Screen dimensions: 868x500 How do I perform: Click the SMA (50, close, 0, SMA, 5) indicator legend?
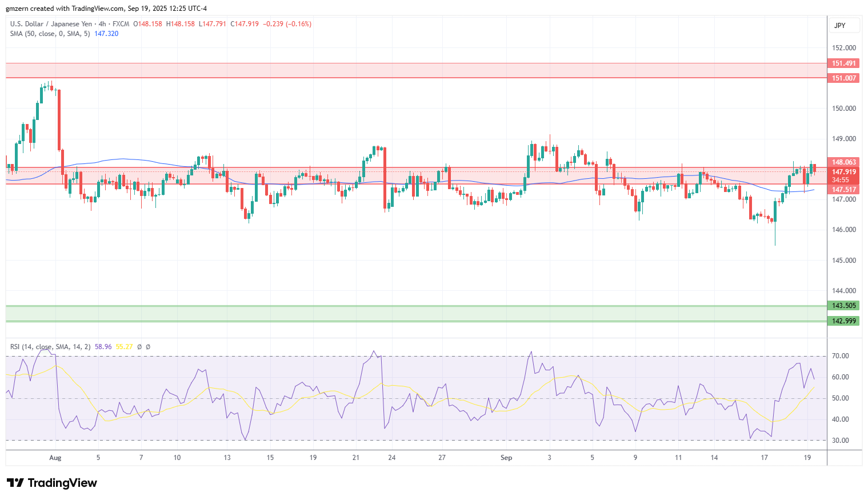pos(50,34)
